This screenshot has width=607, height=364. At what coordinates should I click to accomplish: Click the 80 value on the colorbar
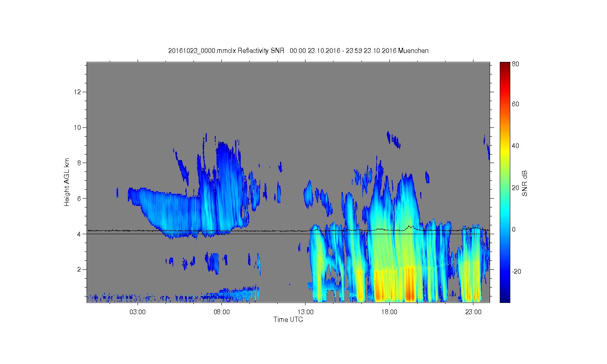coord(516,64)
